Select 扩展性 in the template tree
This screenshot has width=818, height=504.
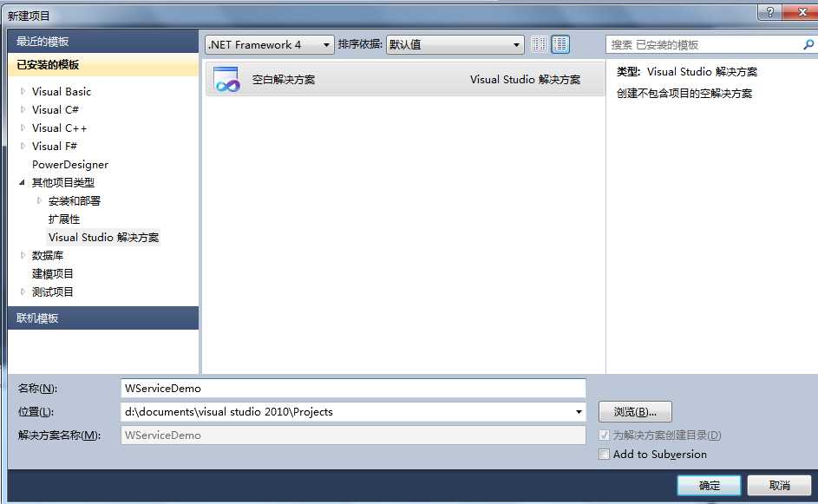pos(64,219)
